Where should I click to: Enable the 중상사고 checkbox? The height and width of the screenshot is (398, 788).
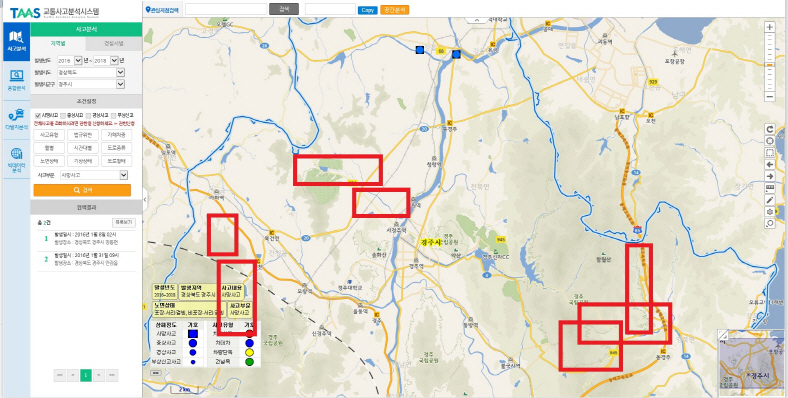point(63,115)
